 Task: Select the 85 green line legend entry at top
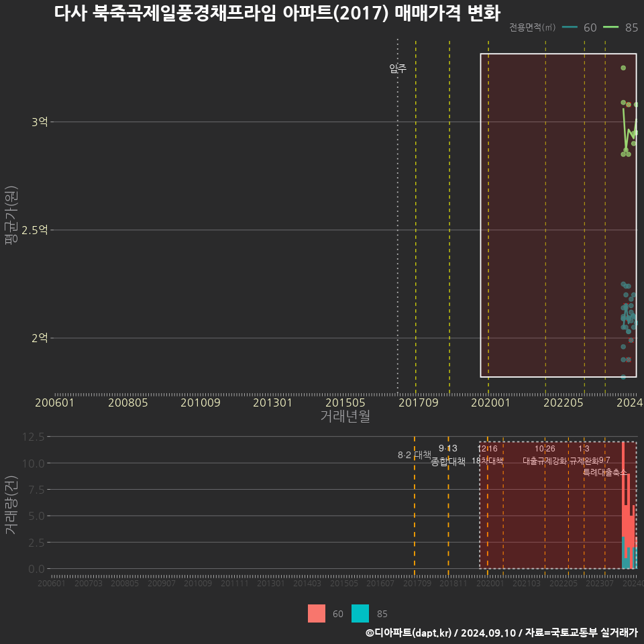pyautogui.click(x=621, y=28)
